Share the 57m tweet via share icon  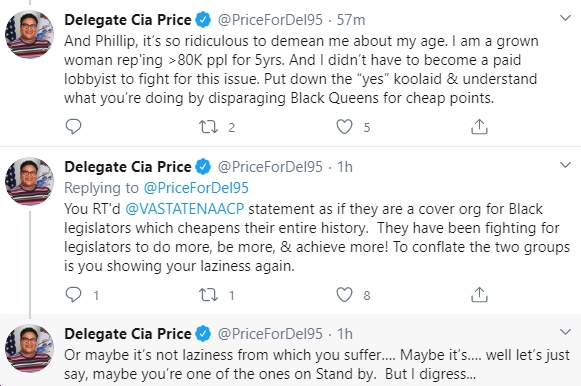[x=479, y=127]
